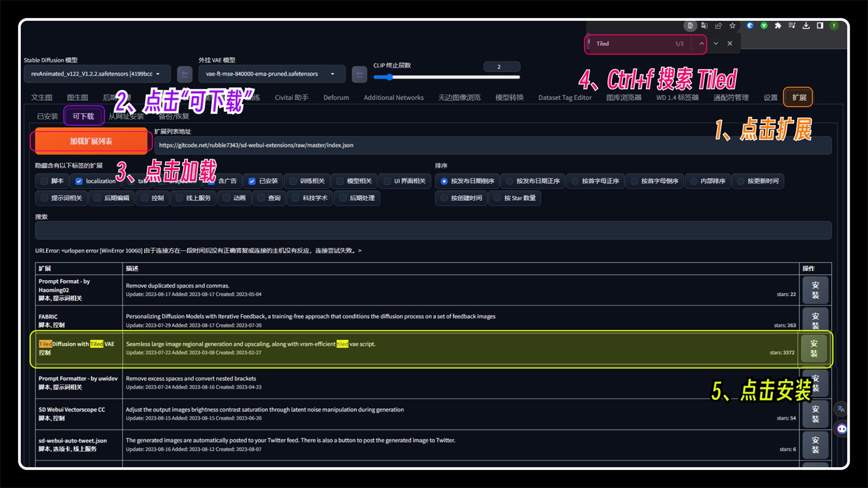Refresh the Stable Diffusion model list
The image size is (868, 488).
(x=185, y=74)
